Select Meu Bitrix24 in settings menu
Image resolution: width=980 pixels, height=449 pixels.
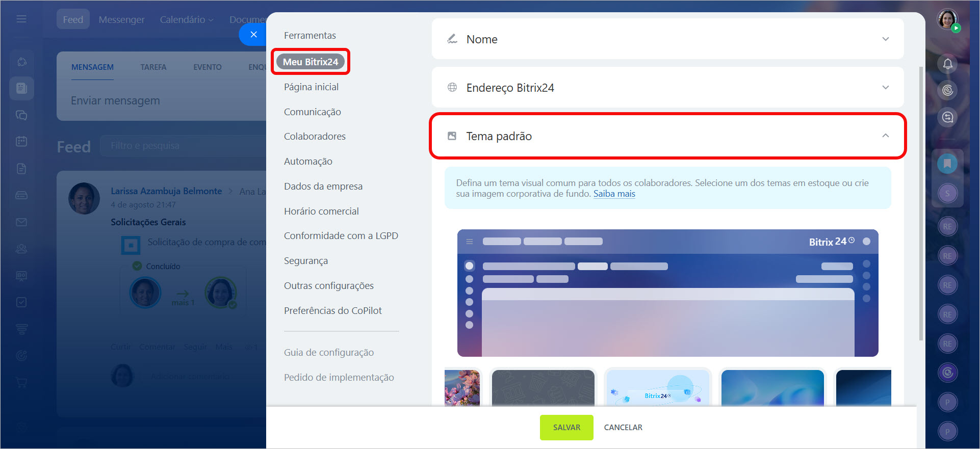(311, 62)
